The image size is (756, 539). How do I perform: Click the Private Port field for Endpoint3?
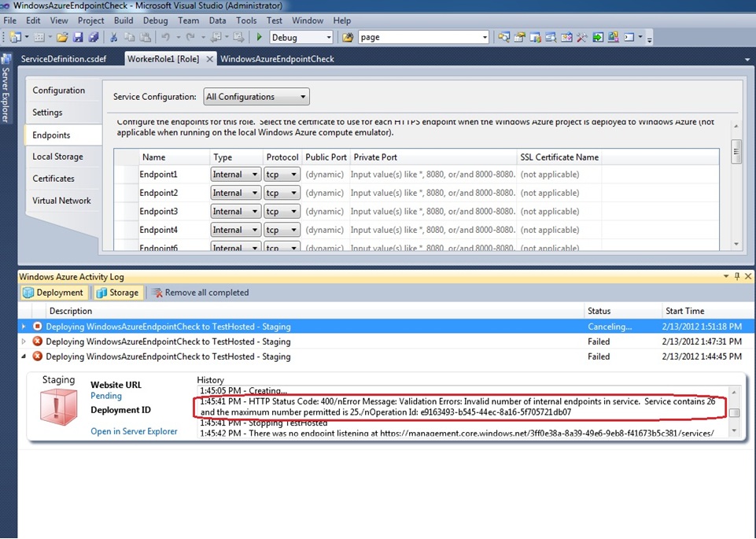pyautogui.click(x=433, y=211)
